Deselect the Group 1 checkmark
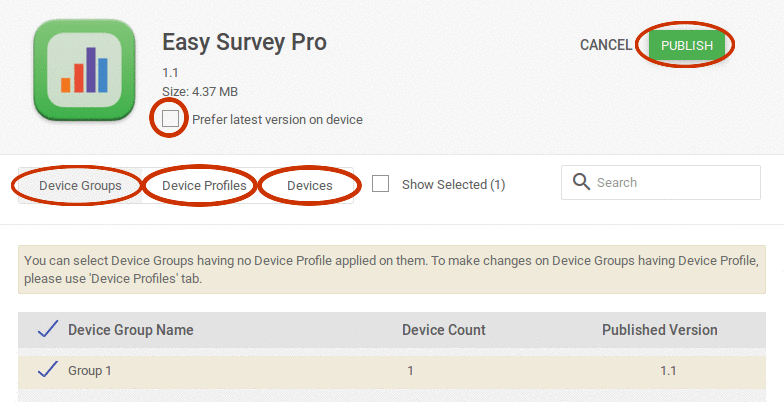Screen dimensions: 784x402 (x=48, y=370)
